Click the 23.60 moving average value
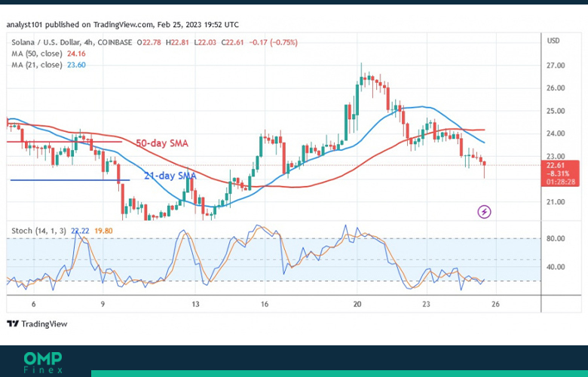Viewport: 588px width, 377px height. pyautogui.click(x=76, y=65)
